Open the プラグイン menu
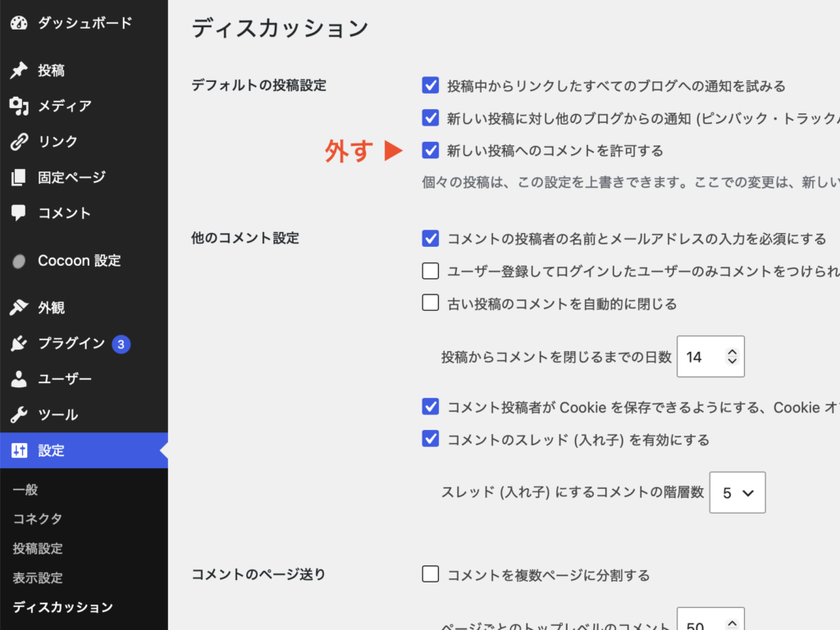The image size is (840, 630). [84, 344]
